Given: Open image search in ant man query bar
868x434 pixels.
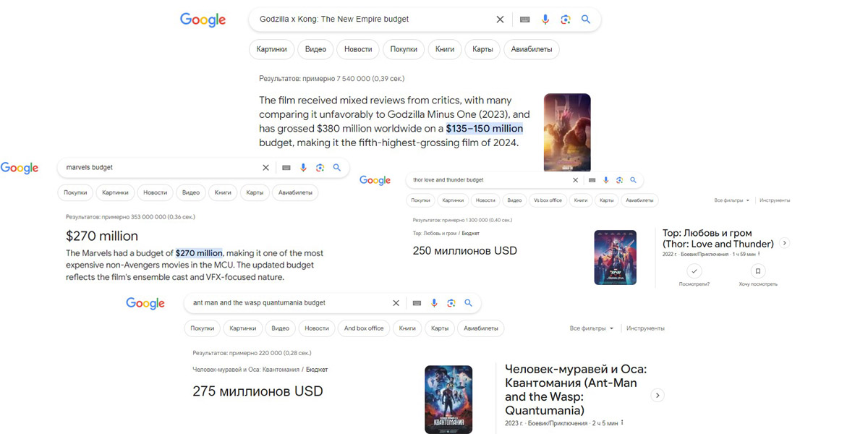Looking at the screenshot, I should click(x=451, y=303).
